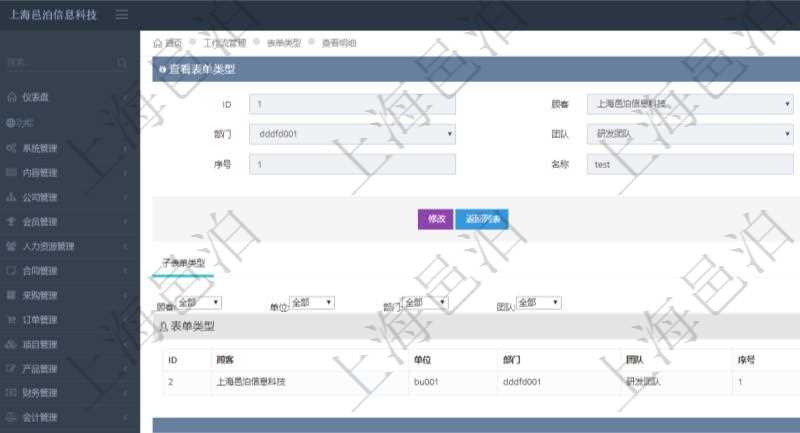
Task: Open the 顾客 dropdown in the form
Action: click(690, 104)
